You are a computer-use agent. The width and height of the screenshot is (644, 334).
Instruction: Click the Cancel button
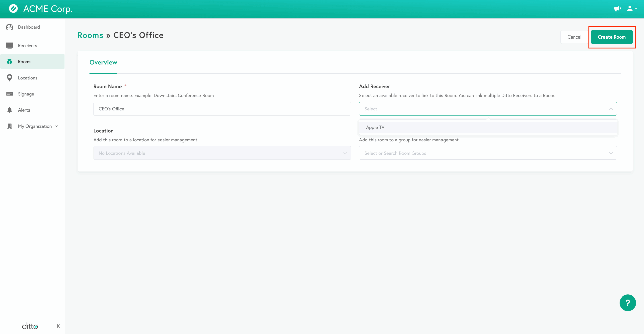(574, 37)
